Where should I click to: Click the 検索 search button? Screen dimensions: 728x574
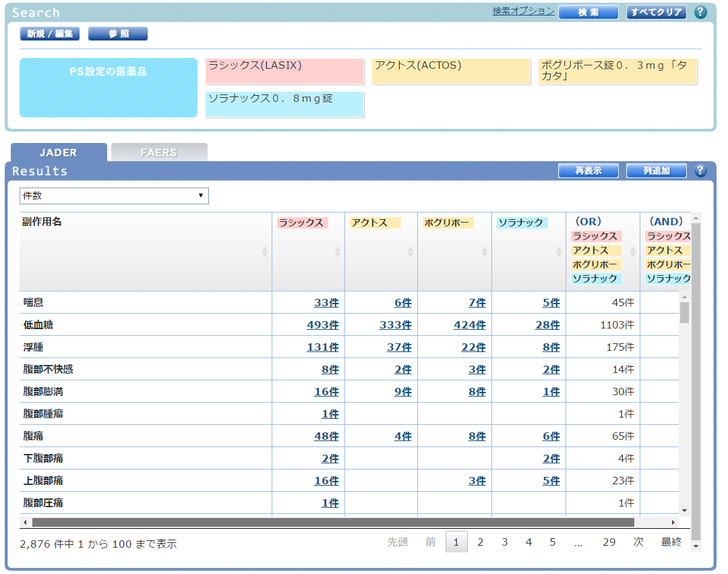pyautogui.click(x=588, y=12)
